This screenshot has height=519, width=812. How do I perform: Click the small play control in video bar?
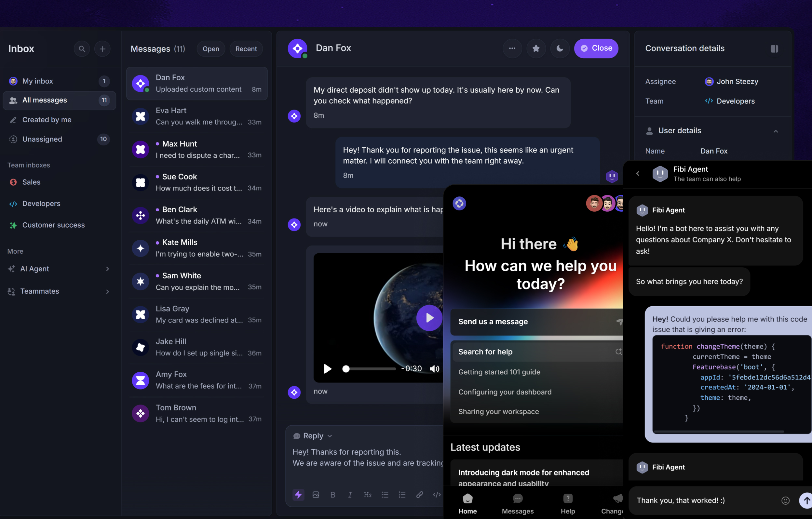point(327,369)
